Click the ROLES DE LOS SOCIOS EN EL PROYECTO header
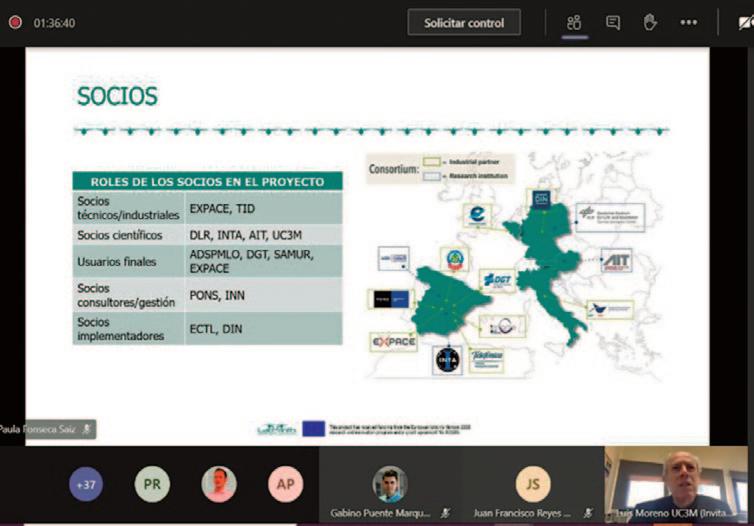This screenshot has height=526, width=754. [207, 181]
